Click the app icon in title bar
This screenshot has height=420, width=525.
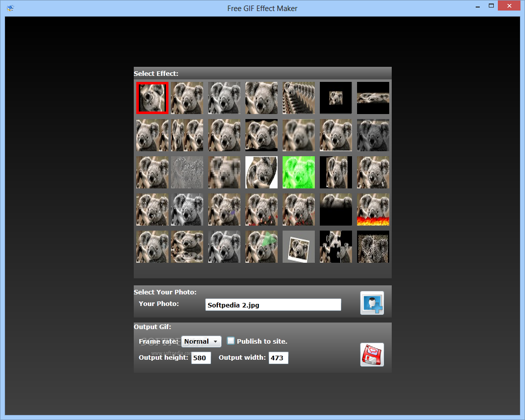click(x=11, y=8)
